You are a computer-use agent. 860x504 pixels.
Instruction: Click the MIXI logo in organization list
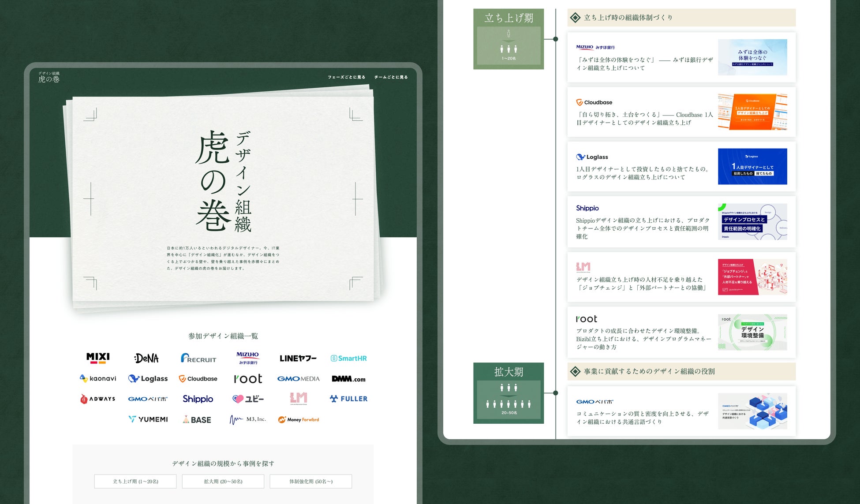click(98, 358)
